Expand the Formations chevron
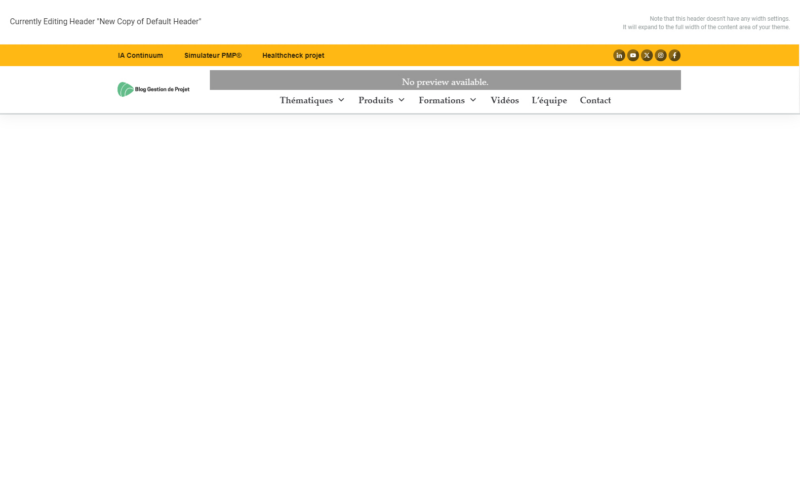The height and width of the screenshot is (494, 800). point(473,100)
